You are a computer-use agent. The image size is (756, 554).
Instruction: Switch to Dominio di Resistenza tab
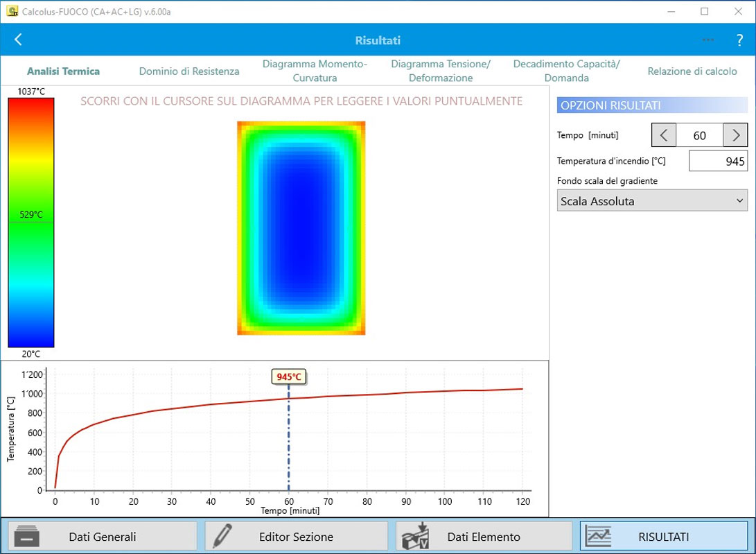[x=189, y=71]
